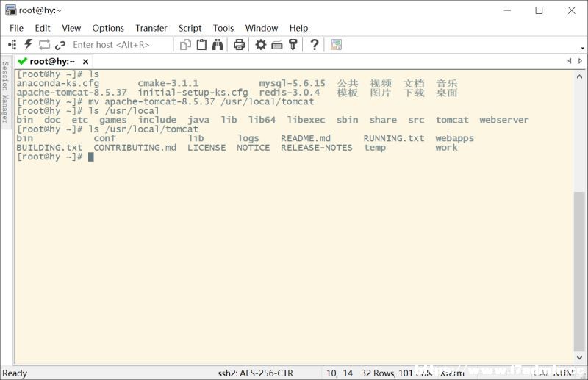Click the Reconnect arrows icon
The image size is (588, 380).
point(44,45)
